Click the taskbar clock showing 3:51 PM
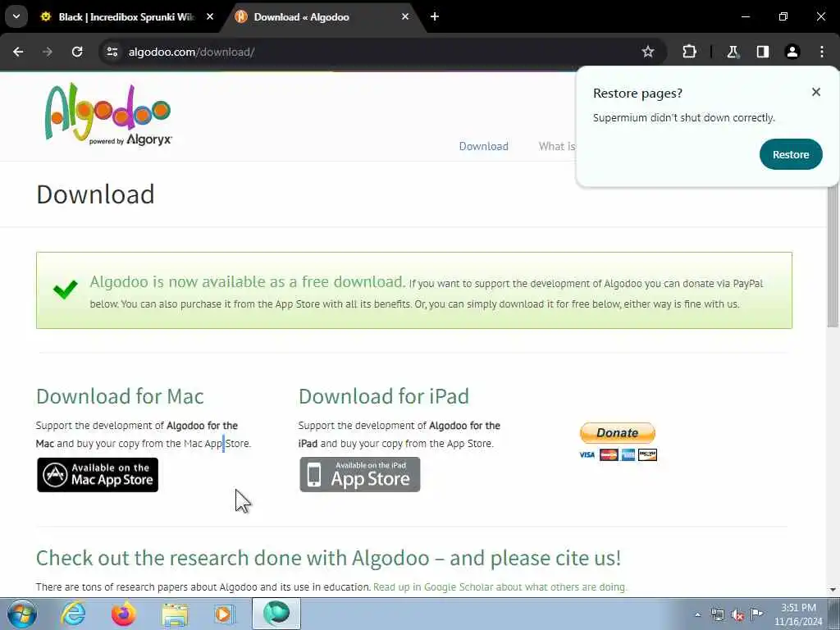 click(798, 614)
